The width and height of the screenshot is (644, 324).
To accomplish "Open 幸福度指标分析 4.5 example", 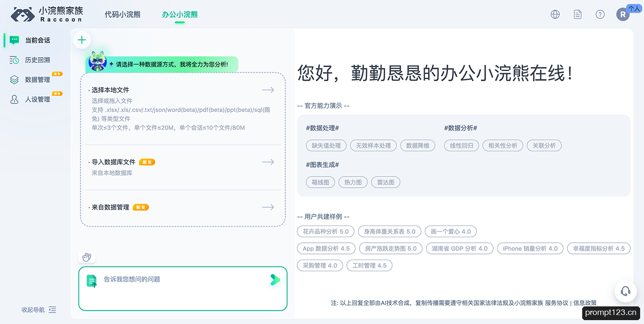I will 599,248.
